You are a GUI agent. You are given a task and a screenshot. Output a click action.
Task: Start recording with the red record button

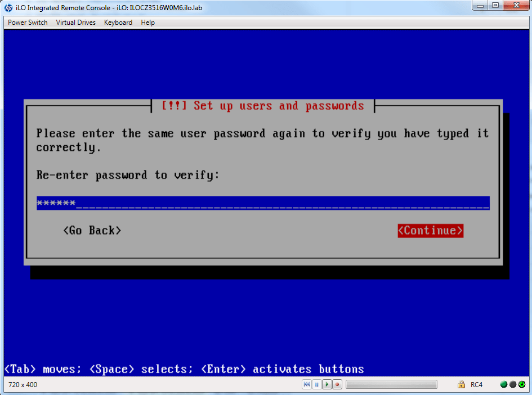point(337,385)
